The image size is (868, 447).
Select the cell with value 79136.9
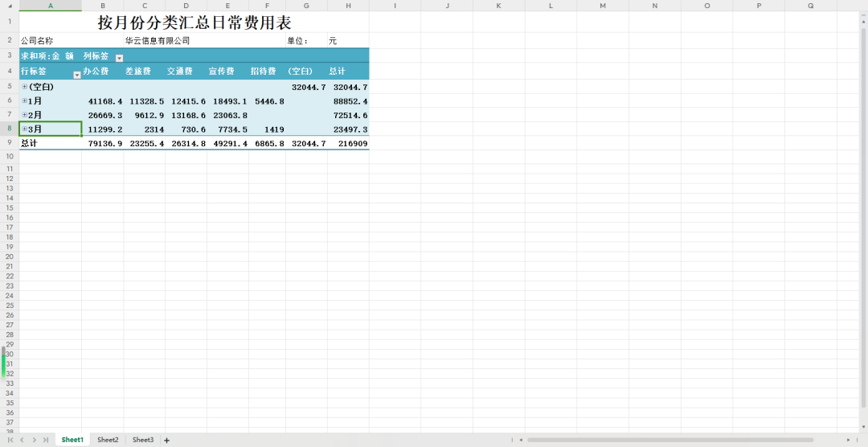[x=103, y=143]
